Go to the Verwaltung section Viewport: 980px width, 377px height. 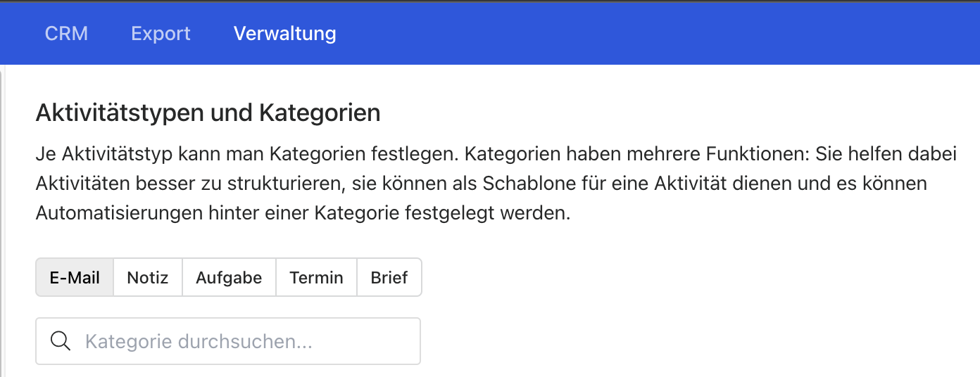pos(284,34)
